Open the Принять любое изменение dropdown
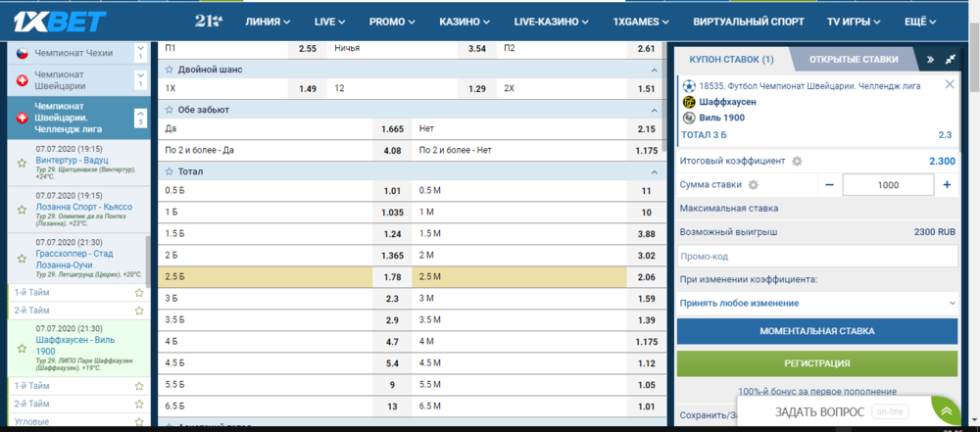This screenshot has width=980, height=432. click(817, 304)
